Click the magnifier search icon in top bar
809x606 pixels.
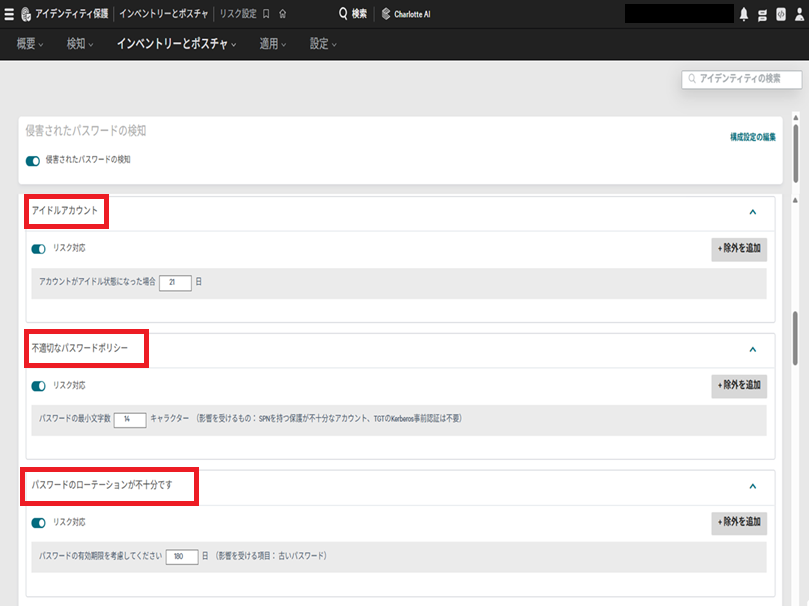click(x=343, y=14)
